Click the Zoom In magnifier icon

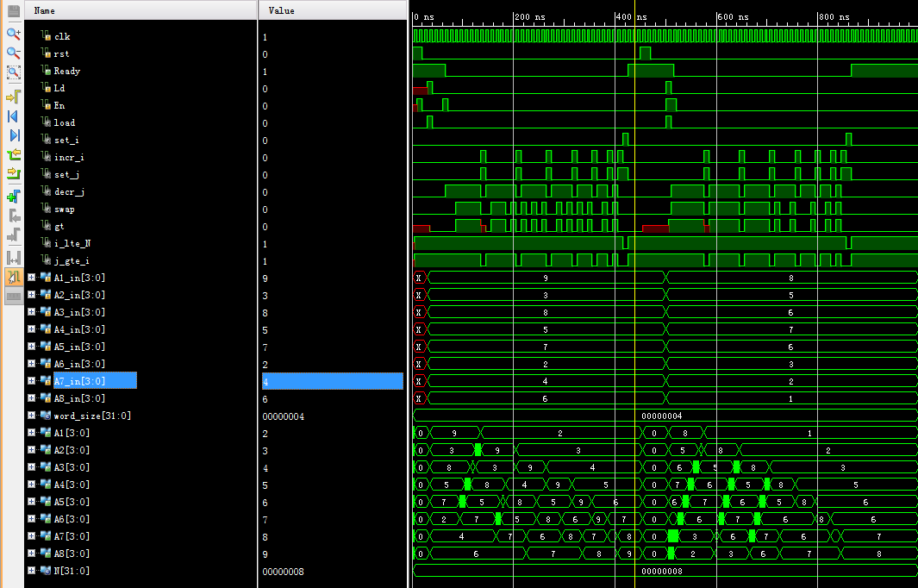click(x=13, y=34)
